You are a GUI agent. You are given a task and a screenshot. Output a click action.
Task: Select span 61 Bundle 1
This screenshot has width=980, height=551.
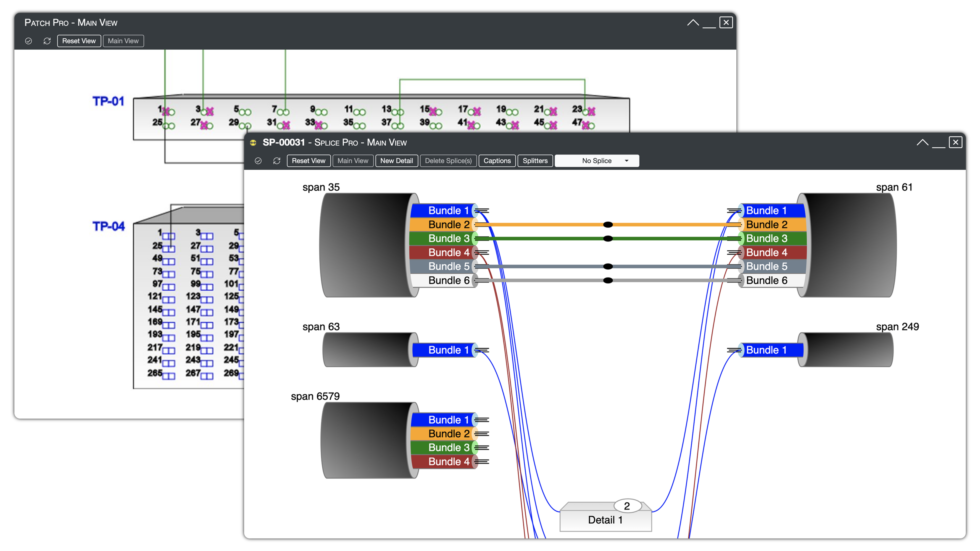tap(772, 211)
